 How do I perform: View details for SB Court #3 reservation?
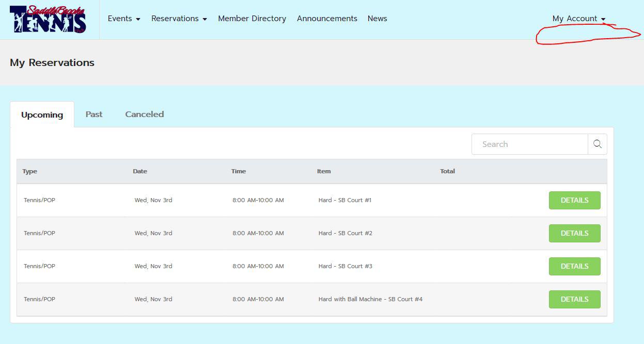pyautogui.click(x=574, y=266)
